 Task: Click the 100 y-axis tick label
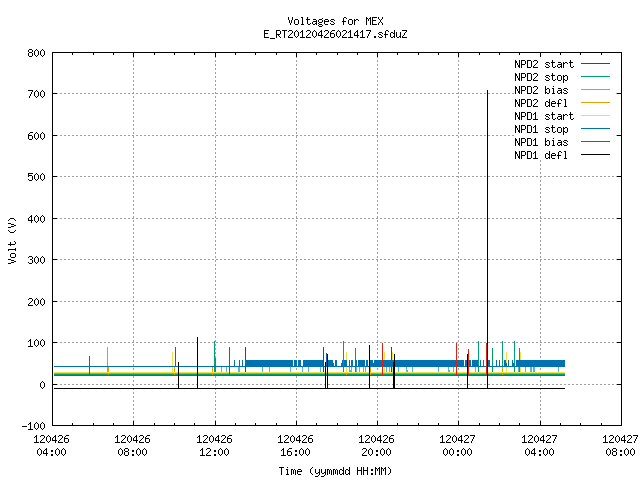tap(36, 343)
